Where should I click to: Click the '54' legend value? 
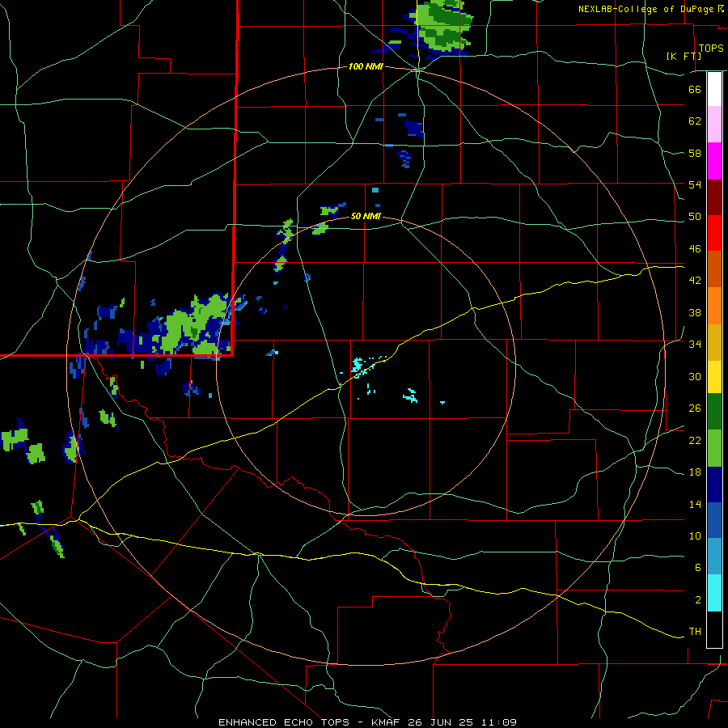pyautogui.click(x=695, y=184)
